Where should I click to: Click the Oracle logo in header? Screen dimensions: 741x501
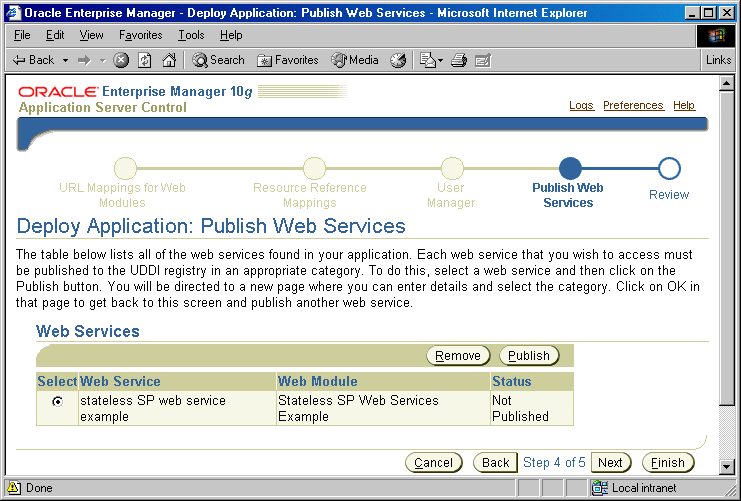58,91
